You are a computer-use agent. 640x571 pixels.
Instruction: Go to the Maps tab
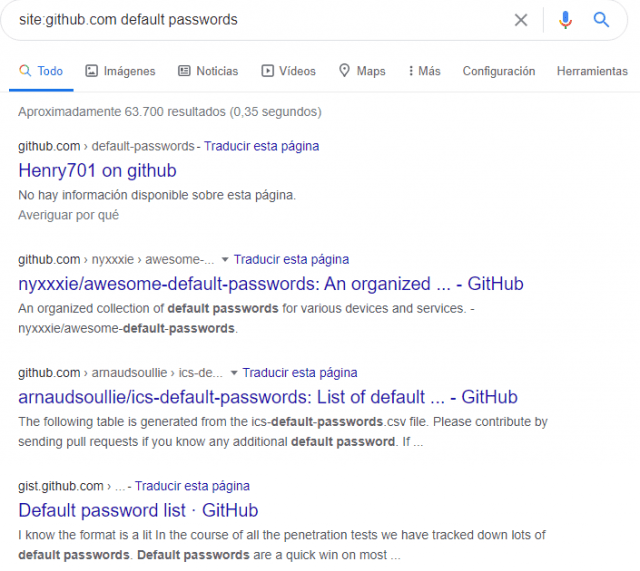pyautogui.click(x=361, y=71)
